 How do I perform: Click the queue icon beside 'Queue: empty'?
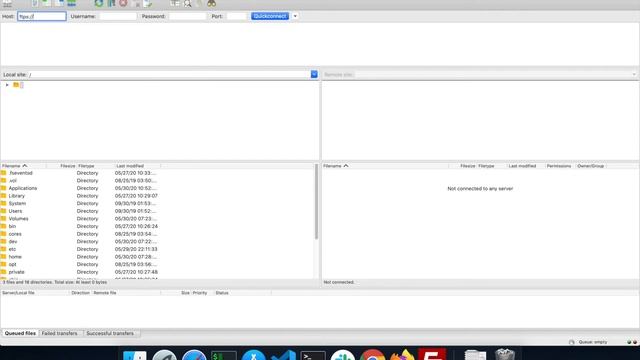[x=571, y=342]
